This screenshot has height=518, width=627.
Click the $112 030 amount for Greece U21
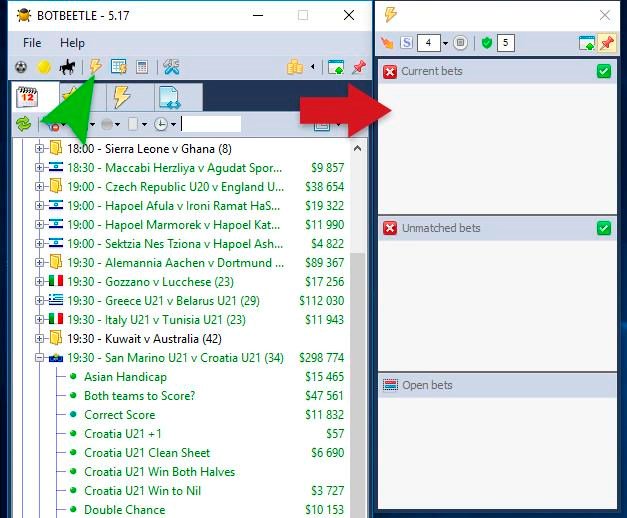pos(321,301)
